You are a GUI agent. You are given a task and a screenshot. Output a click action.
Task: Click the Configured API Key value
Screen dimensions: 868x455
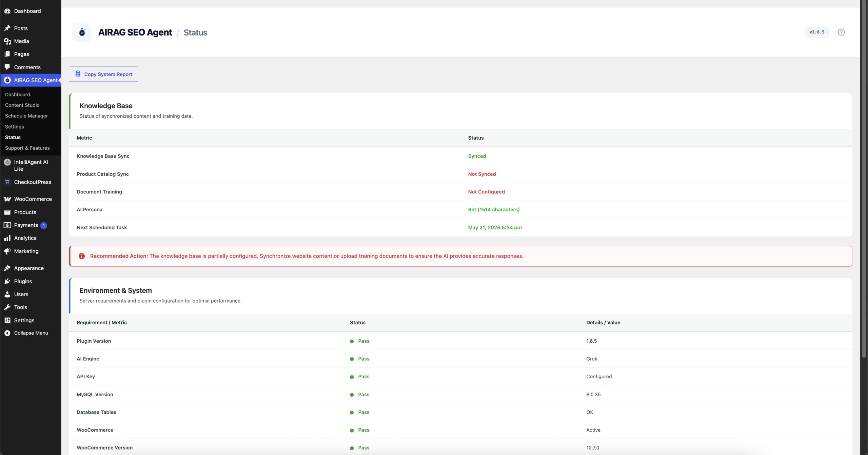point(599,377)
